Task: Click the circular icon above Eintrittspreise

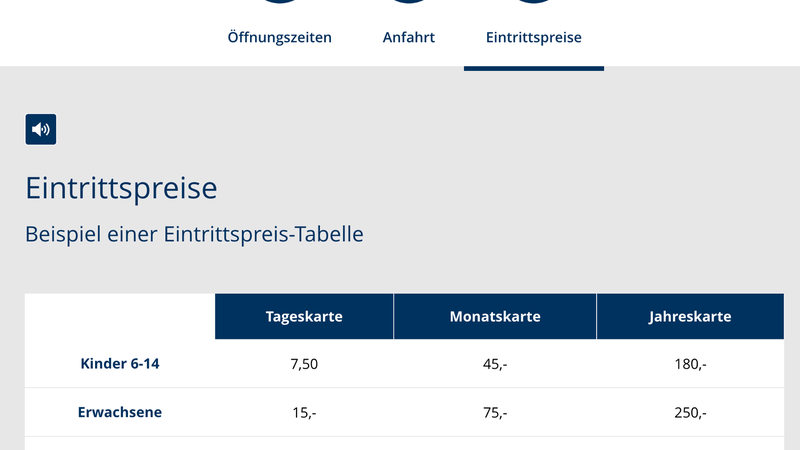Action: (534, 2)
